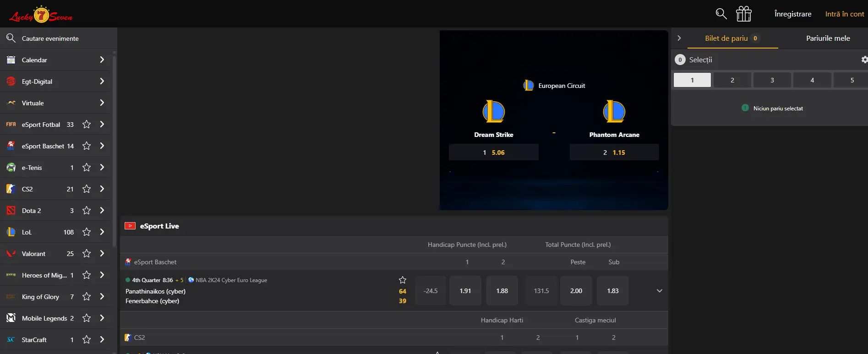Click the eSport Baschet NBA icon
Screen dimensions: 868x354
pos(11,146)
